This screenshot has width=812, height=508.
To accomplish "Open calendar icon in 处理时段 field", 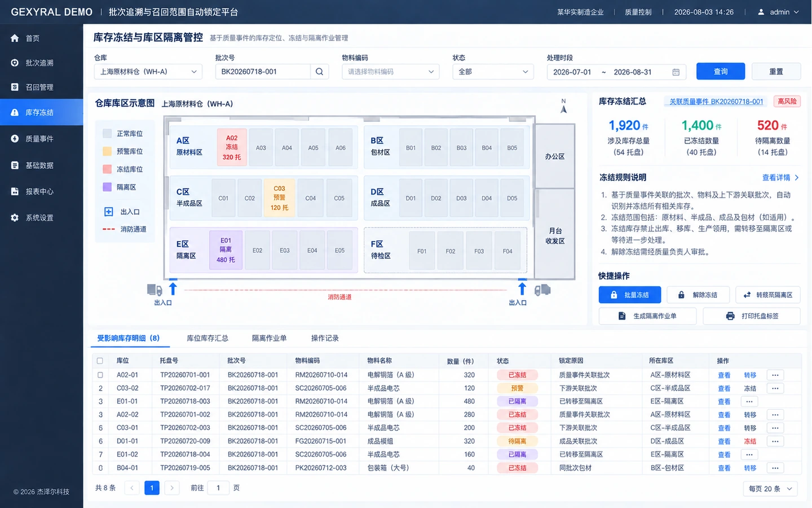I will (x=676, y=72).
